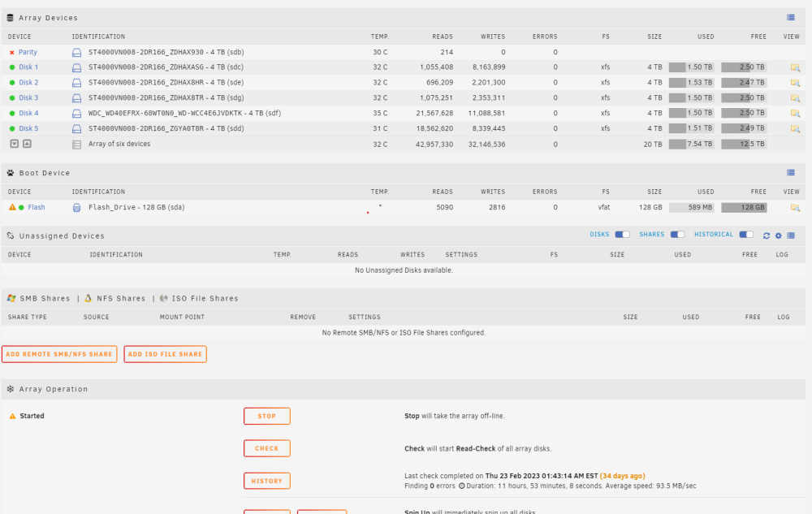This screenshot has height=514, width=812.
Task: Click Add Remote SMB/NFS Share button
Action: click(59, 354)
